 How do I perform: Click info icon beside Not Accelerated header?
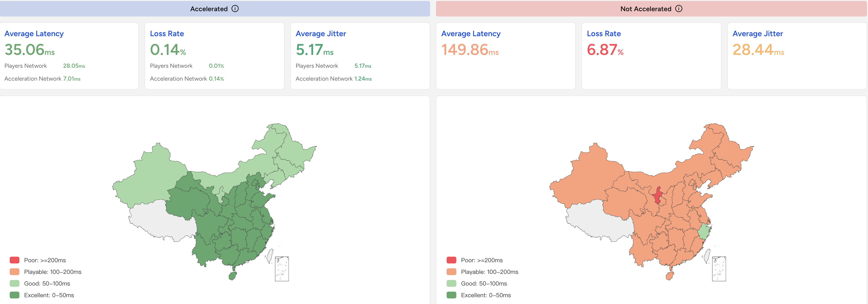click(x=679, y=9)
